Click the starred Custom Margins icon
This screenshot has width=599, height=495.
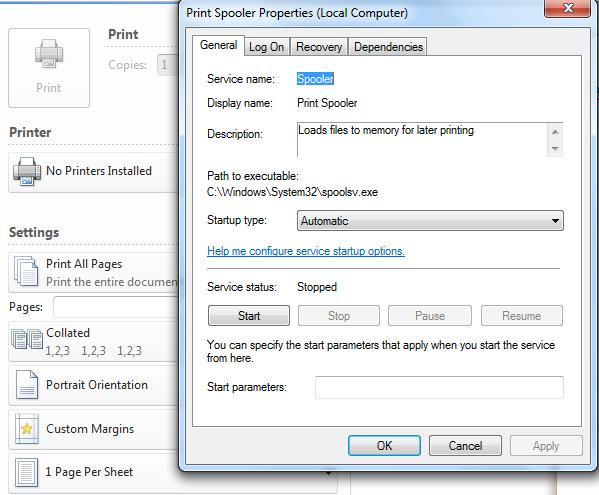click(27, 429)
